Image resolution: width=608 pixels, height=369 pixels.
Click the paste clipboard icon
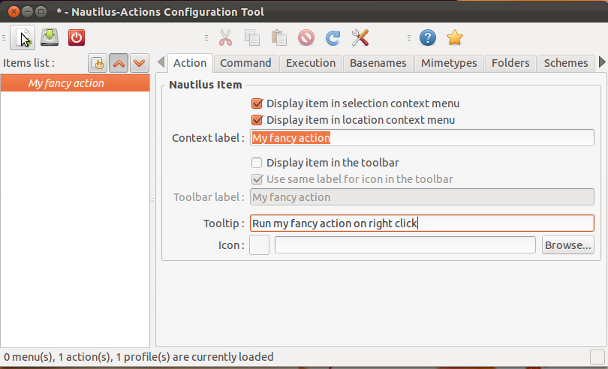[x=279, y=38]
